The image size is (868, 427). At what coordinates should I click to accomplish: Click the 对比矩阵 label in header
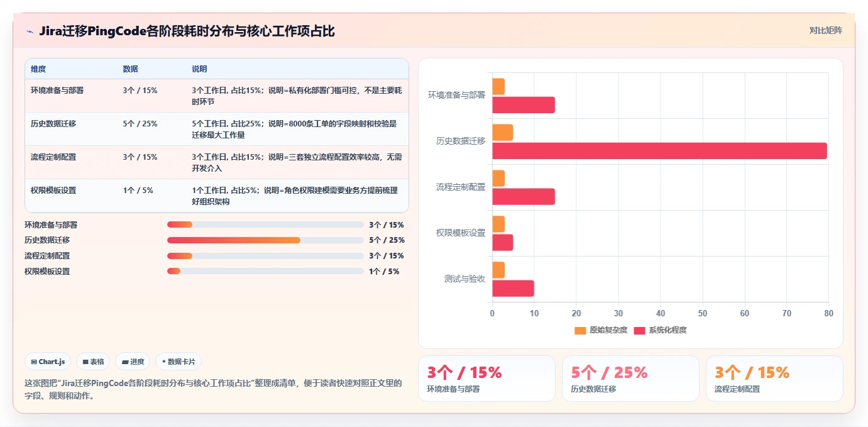coord(825,30)
